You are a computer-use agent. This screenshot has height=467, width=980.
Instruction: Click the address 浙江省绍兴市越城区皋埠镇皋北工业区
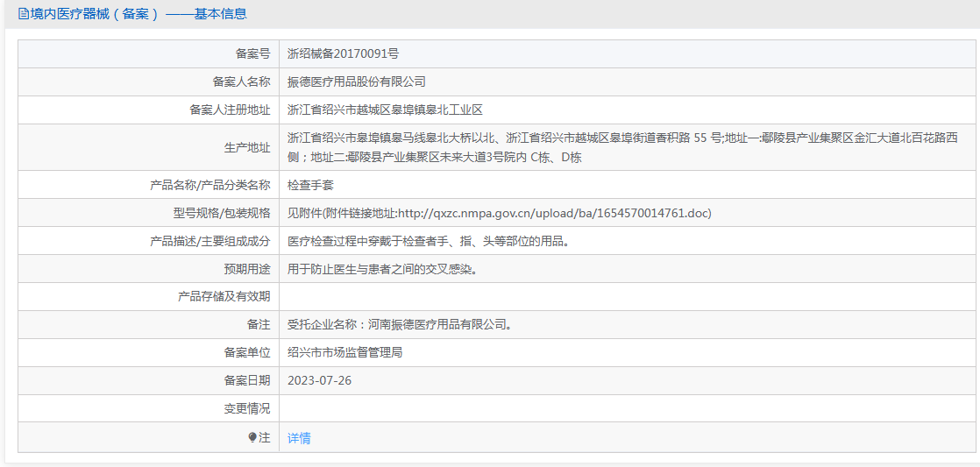coord(385,110)
